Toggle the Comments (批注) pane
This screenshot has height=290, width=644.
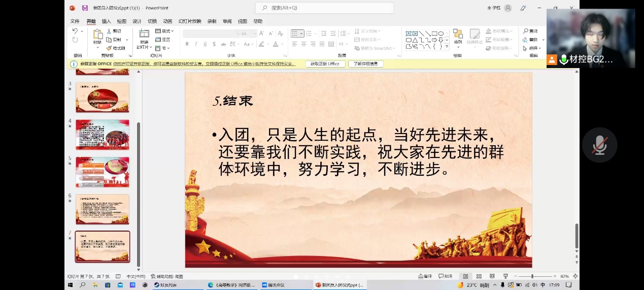click(445, 276)
